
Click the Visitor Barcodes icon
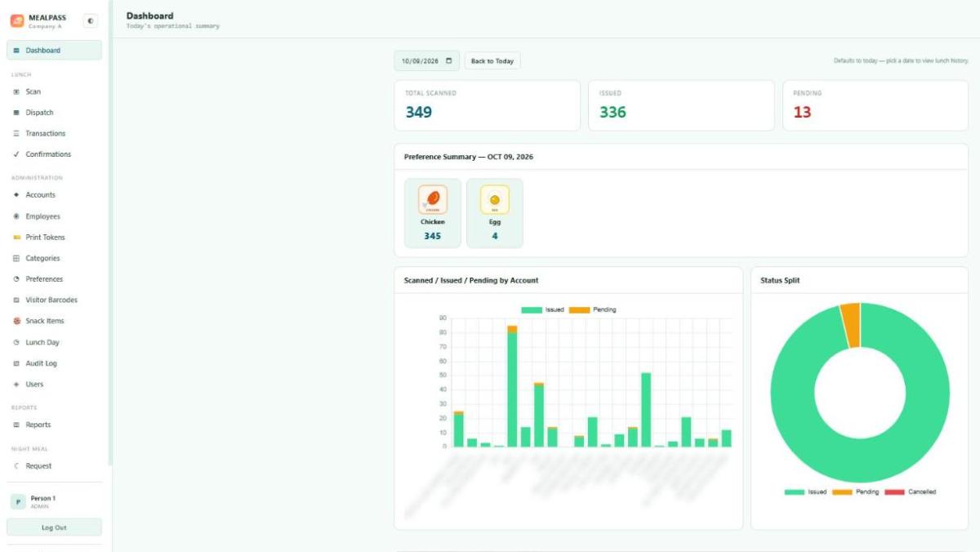click(x=16, y=300)
